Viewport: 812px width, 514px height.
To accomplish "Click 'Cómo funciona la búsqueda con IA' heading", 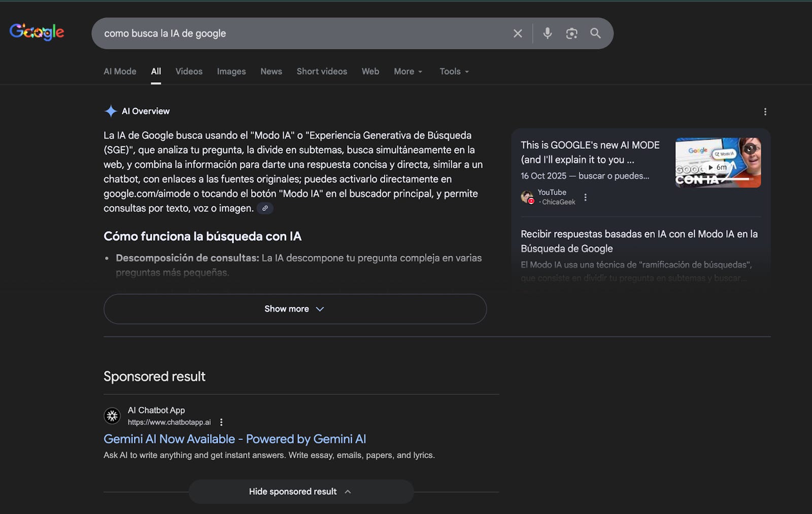I will click(x=202, y=236).
